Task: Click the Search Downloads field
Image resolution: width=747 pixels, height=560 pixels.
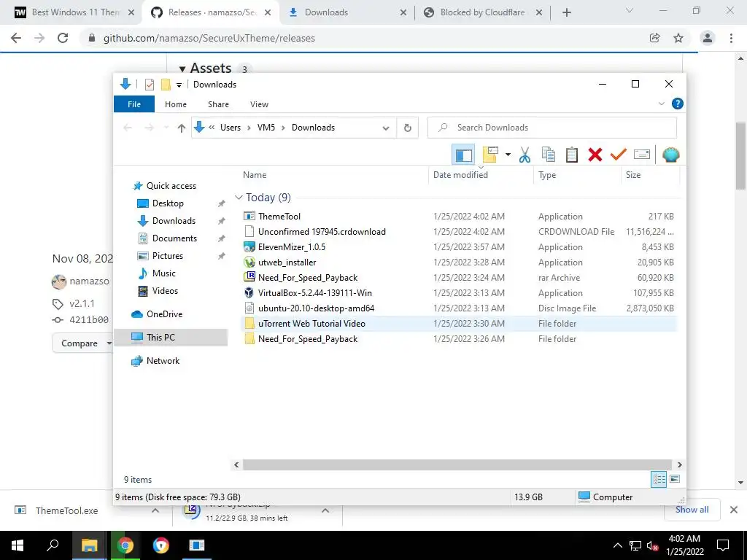Action: point(552,128)
